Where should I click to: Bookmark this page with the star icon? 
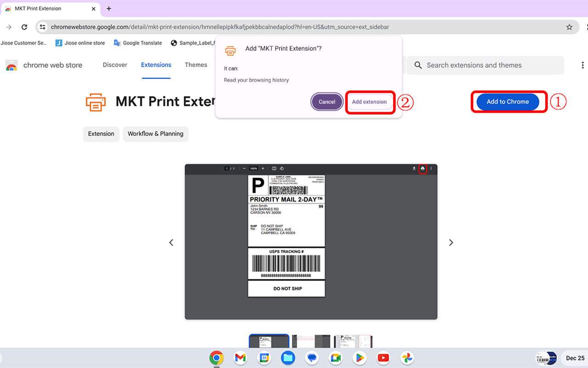(569, 27)
